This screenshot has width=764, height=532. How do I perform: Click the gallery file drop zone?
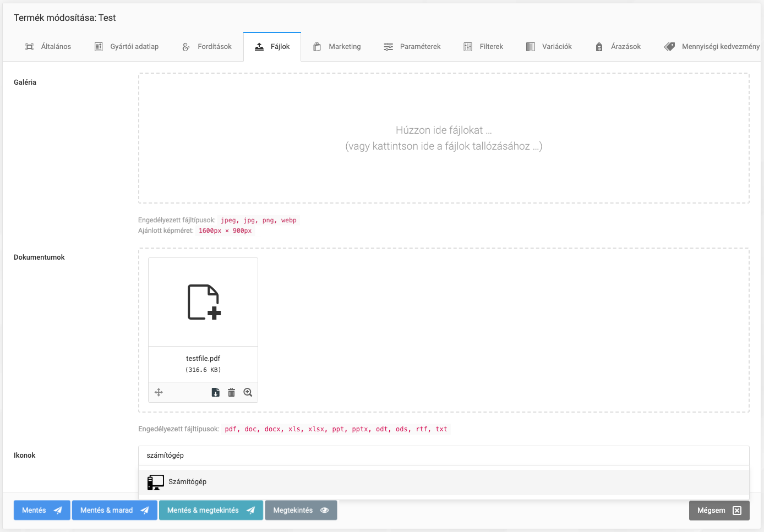pos(444,138)
